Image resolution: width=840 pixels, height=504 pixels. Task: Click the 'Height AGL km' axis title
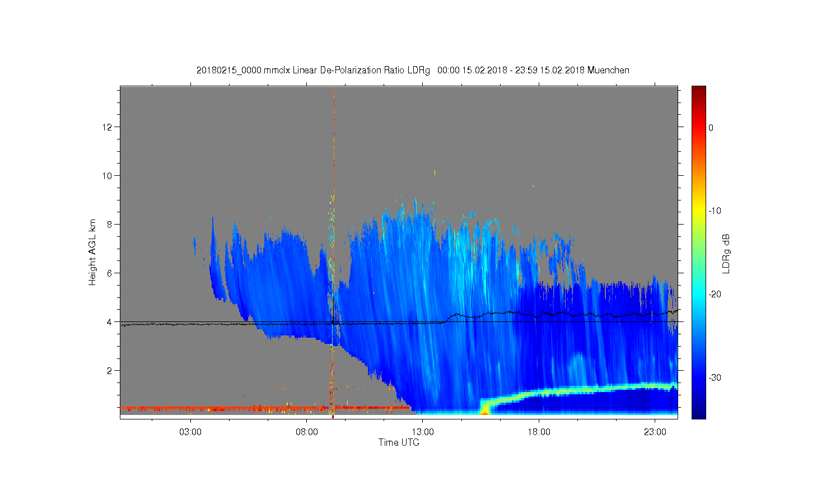pos(92,253)
